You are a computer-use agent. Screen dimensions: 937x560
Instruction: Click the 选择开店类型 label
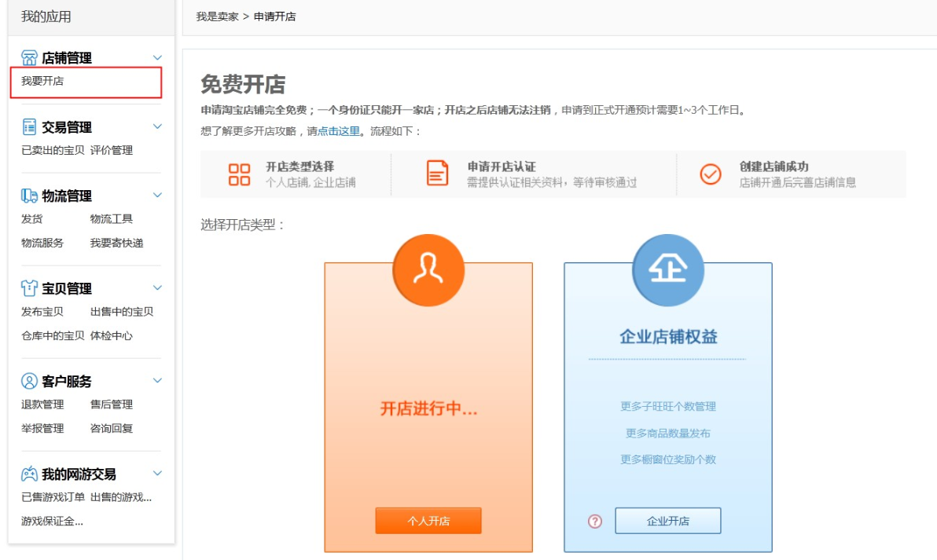point(243,225)
